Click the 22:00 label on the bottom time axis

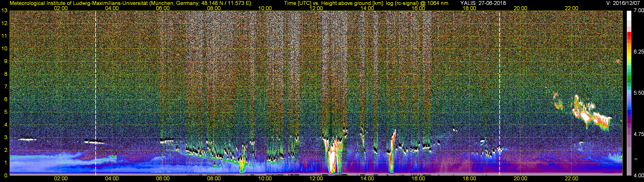(x=571, y=179)
